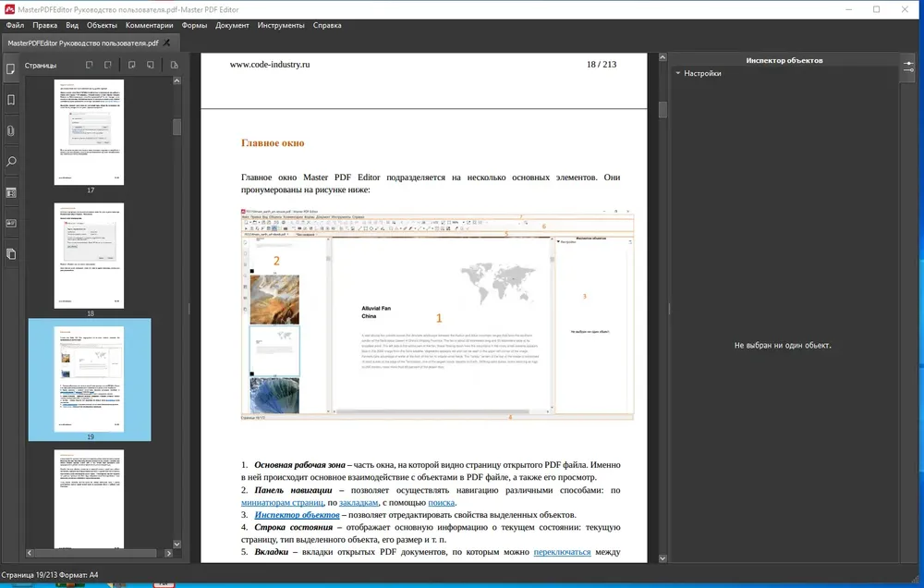924x588 pixels.
Task: Open the form fields list sidebar icon
Action: point(10,192)
